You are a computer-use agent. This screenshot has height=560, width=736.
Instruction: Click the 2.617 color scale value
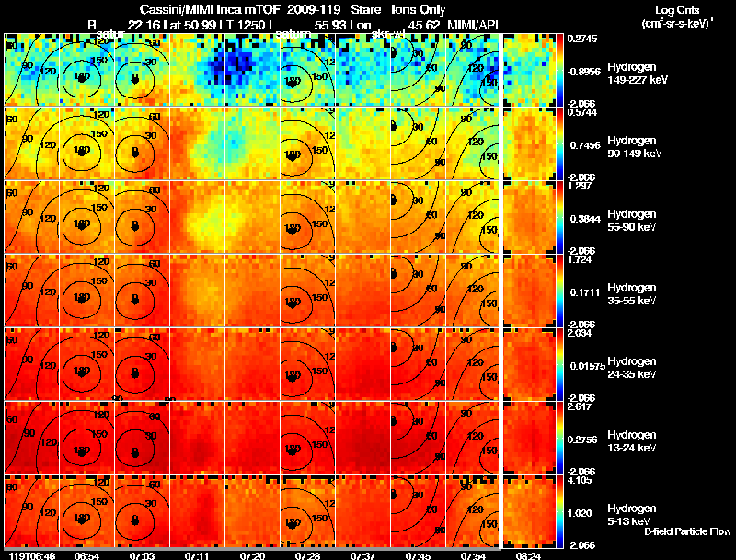tap(580, 406)
